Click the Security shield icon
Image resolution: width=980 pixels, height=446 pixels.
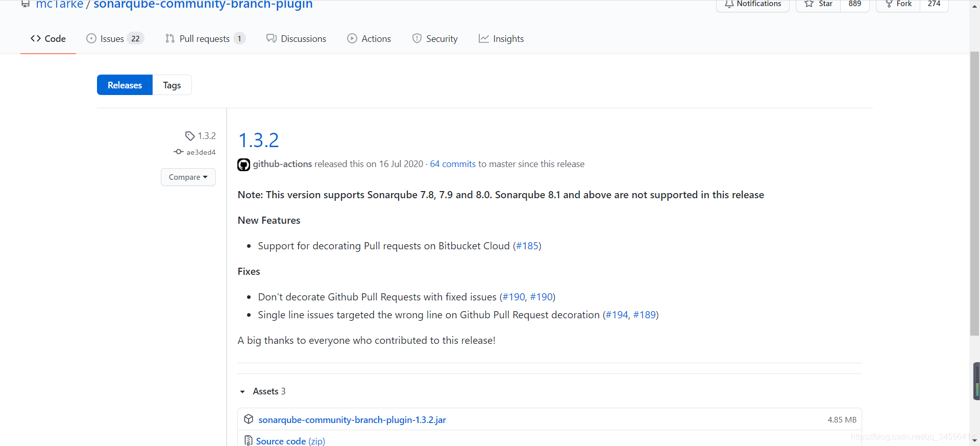417,38
